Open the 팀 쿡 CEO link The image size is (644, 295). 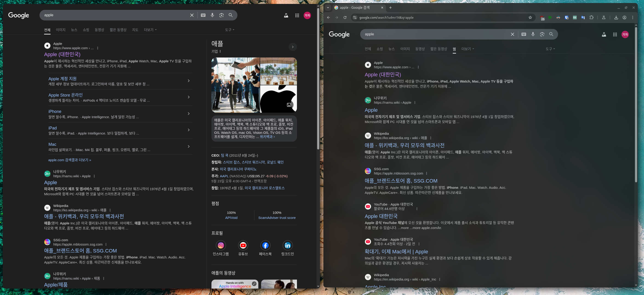(225, 155)
